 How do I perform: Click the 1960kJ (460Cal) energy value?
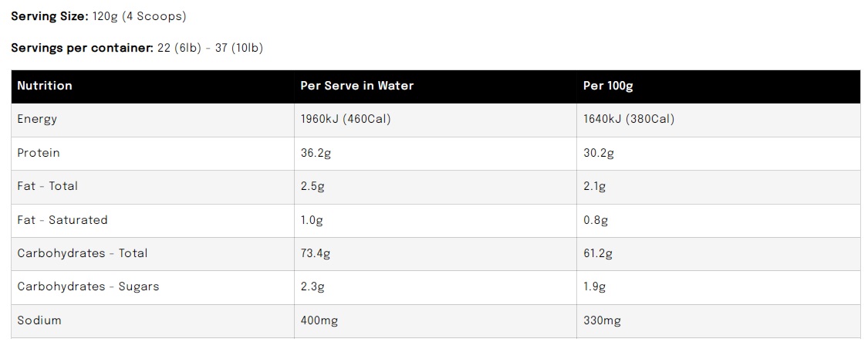pyautogui.click(x=345, y=120)
